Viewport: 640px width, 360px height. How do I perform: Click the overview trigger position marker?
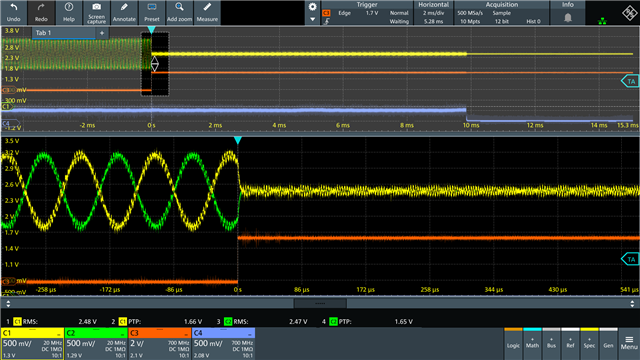[151, 30]
